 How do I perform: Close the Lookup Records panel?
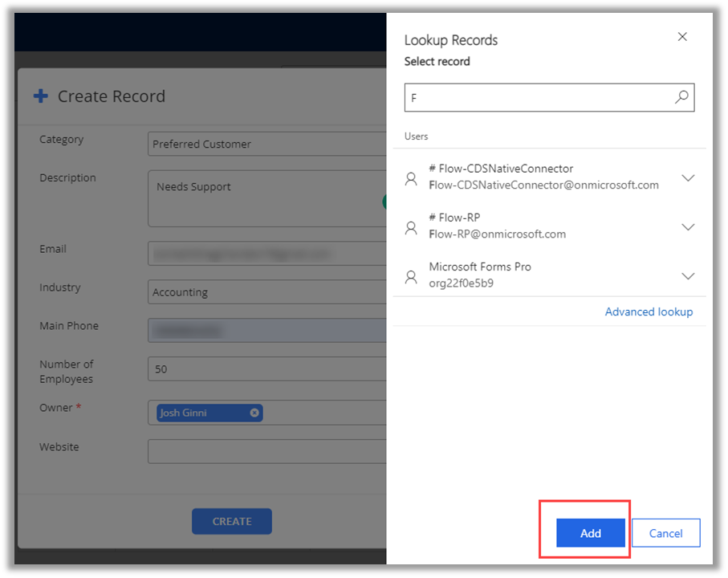pos(682,37)
